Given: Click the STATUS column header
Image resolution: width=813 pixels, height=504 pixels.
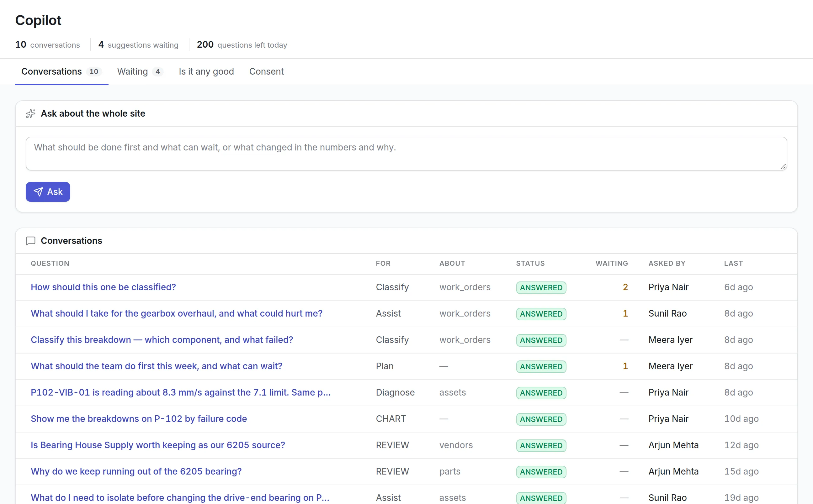Looking at the screenshot, I should 530,263.
